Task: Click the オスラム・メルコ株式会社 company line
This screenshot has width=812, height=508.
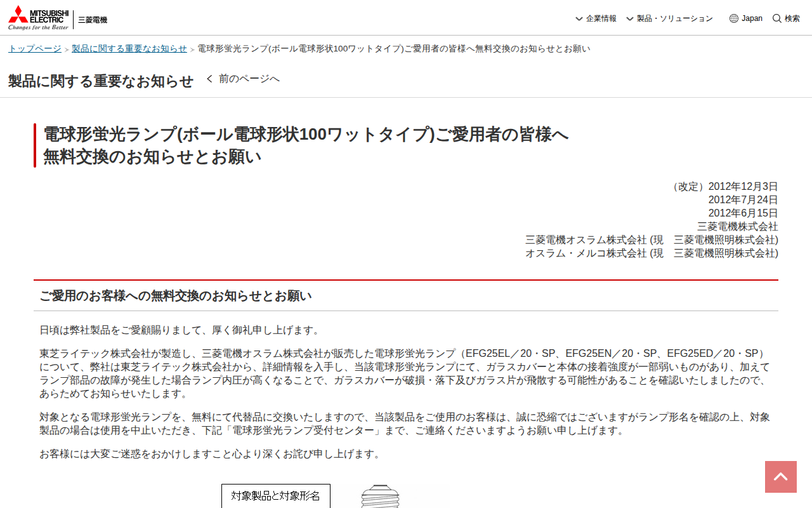Action: [x=652, y=253]
